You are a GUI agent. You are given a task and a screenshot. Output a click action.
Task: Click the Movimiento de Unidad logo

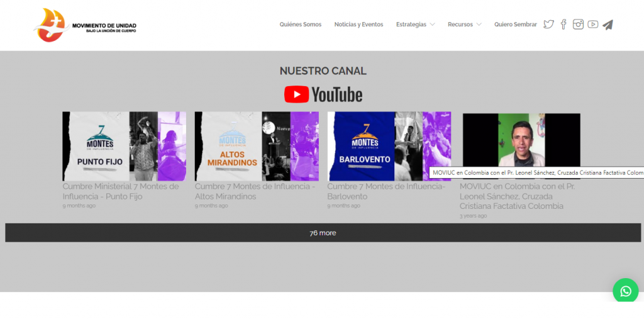[86, 25]
